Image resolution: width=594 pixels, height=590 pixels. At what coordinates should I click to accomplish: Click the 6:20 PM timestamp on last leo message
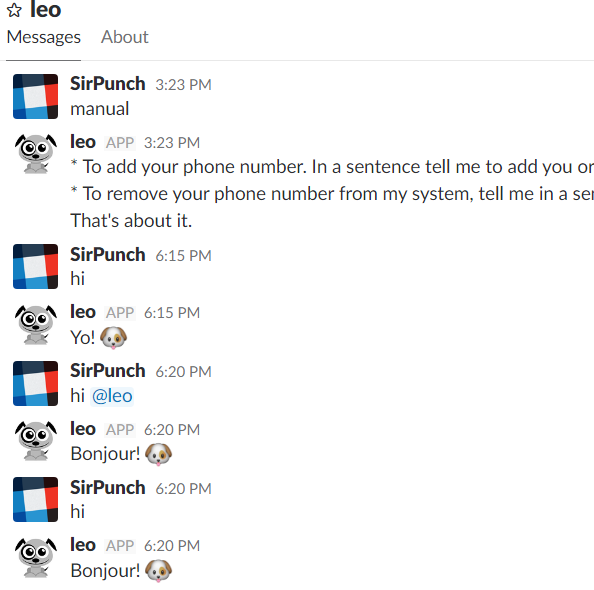172,546
